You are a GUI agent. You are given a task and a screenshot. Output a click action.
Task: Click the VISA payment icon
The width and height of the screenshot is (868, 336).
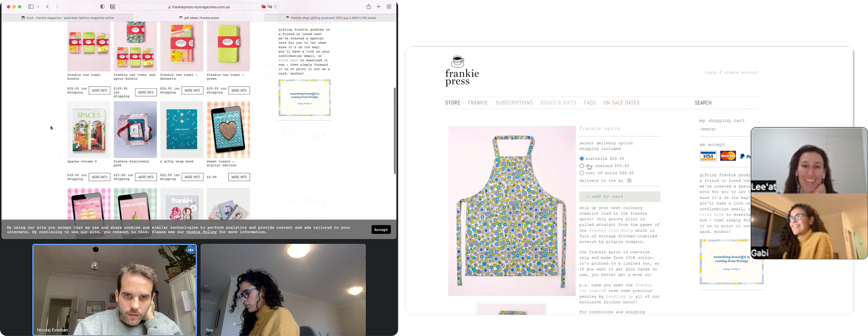tap(708, 156)
